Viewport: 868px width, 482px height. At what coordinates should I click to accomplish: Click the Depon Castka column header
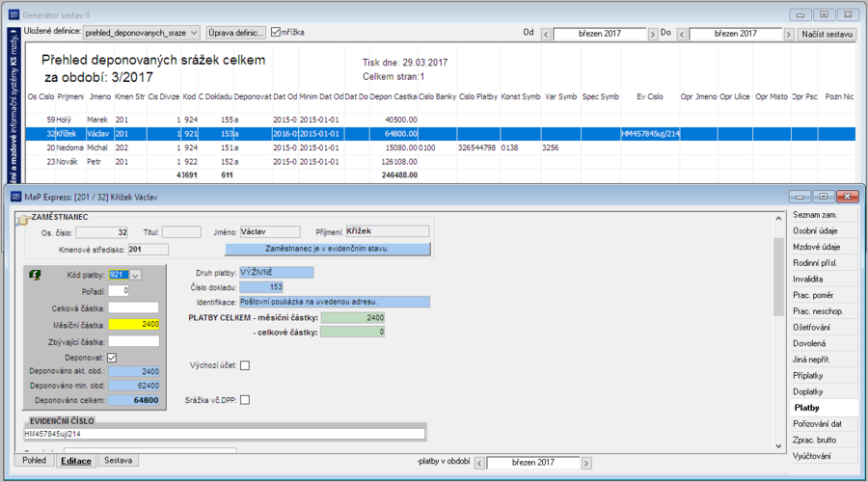click(393, 96)
